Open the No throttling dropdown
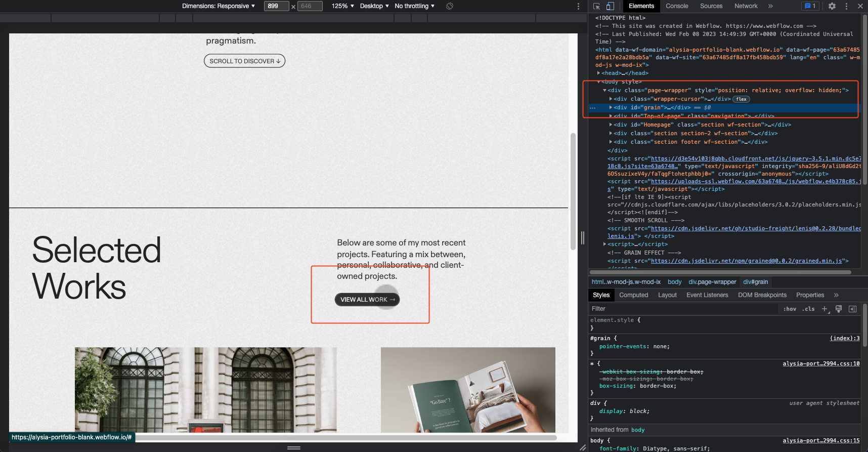The image size is (868, 452). click(x=415, y=6)
